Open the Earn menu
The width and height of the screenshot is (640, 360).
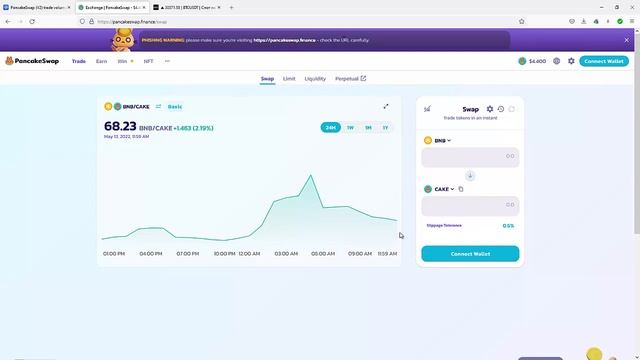click(x=101, y=61)
